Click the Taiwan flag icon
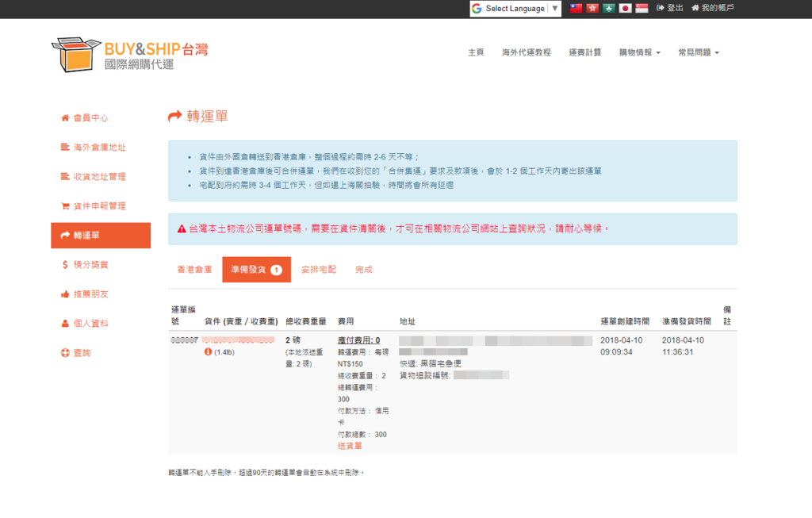The image size is (812, 518). click(x=576, y=8)
